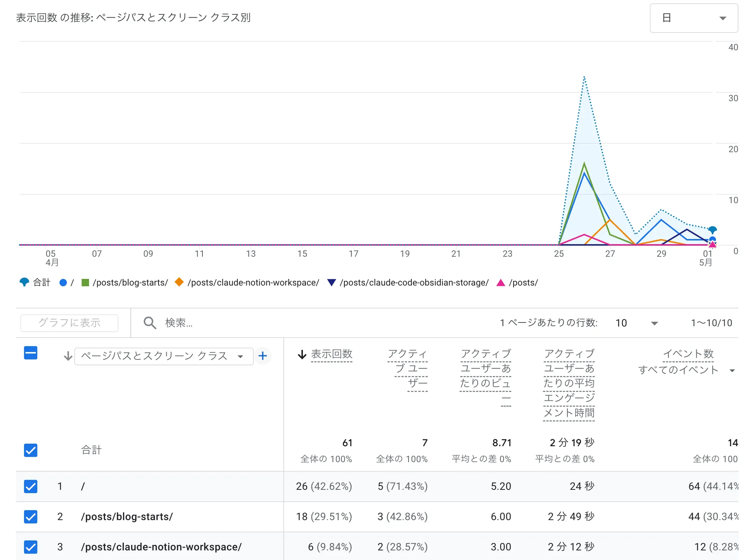
Task: Toggle the checkbox for /posts/blog-starts/ row
Action: pyautogui.click(x=31, y=517)
